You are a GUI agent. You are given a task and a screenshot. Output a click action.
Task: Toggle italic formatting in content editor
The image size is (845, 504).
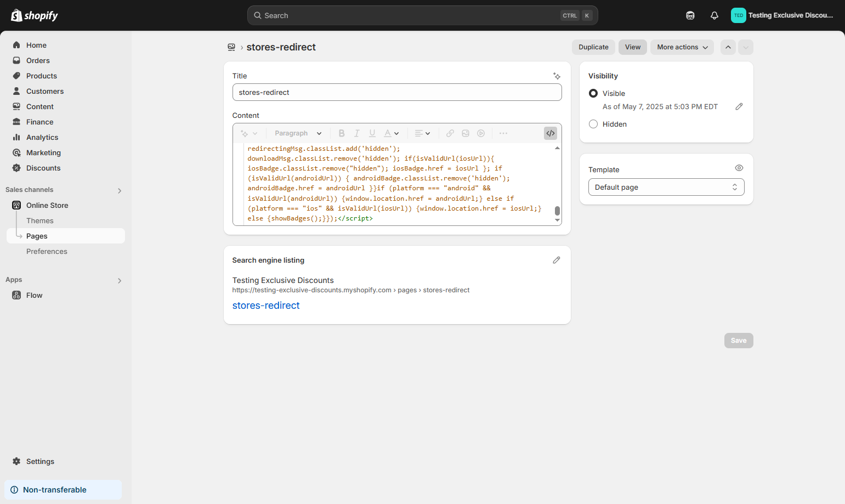tap(357, 133)
